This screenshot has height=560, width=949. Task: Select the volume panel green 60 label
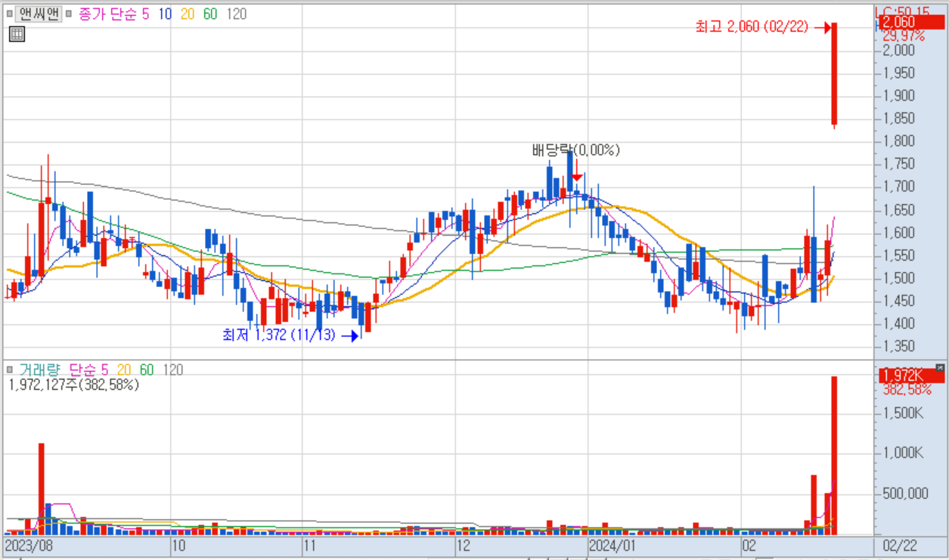pos(147,370)
